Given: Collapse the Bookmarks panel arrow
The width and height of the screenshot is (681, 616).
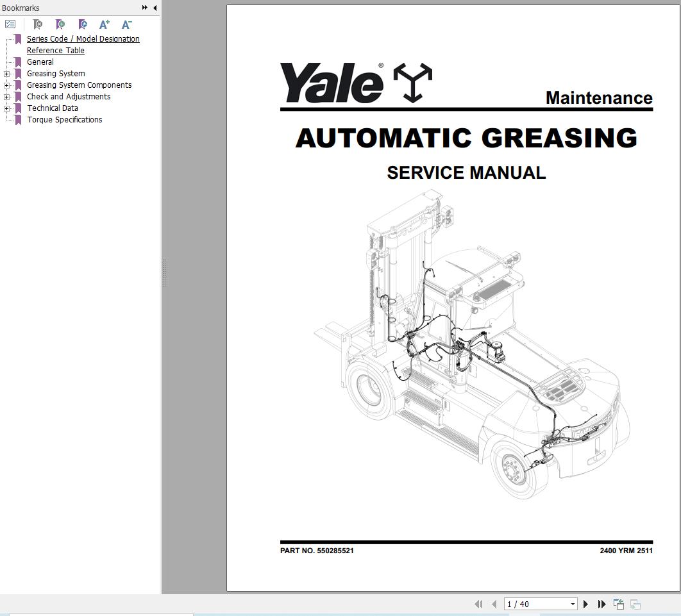Looking at the screenshot, I should tap(154, 8).
